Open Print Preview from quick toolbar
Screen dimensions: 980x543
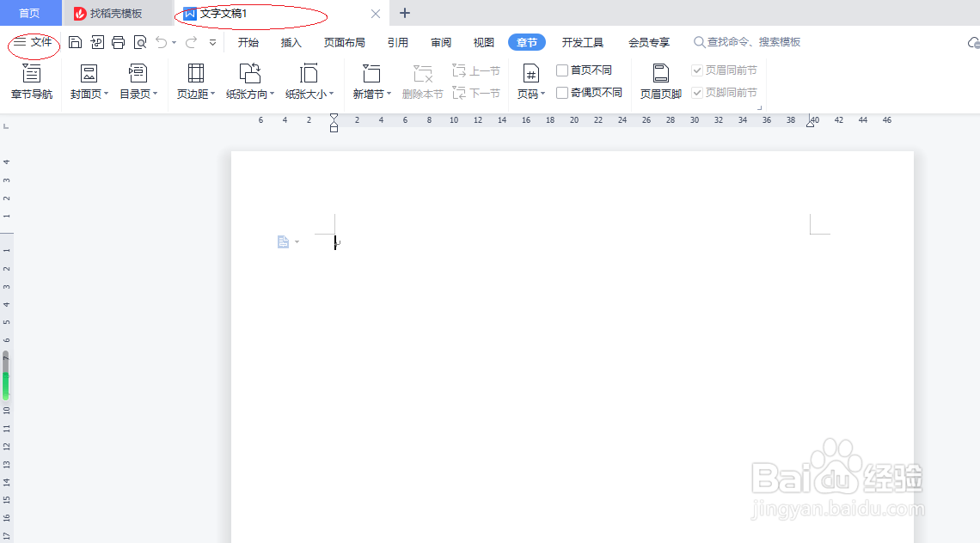pyautogui.click(x=139, y=41)
